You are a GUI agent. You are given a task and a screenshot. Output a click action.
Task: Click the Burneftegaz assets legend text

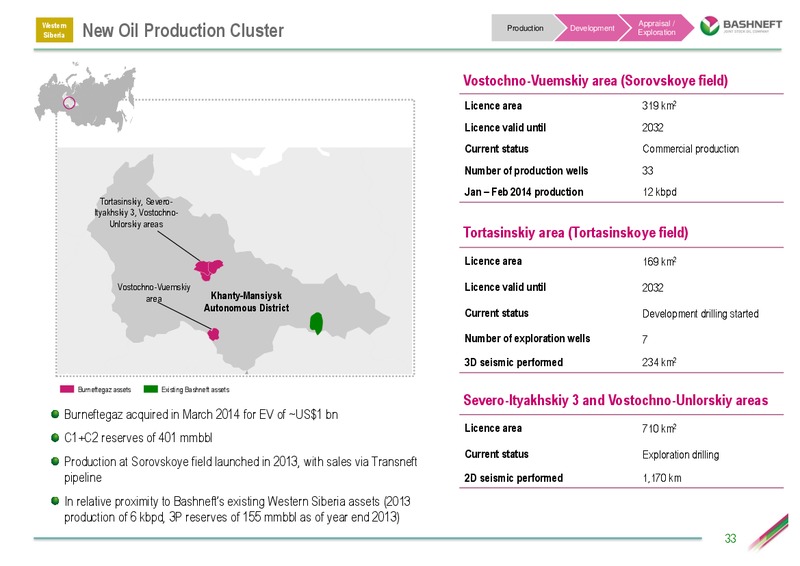pos(104,389)
